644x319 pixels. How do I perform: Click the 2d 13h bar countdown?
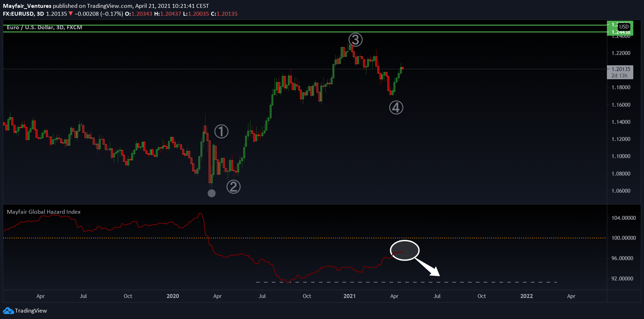point(619,75)
